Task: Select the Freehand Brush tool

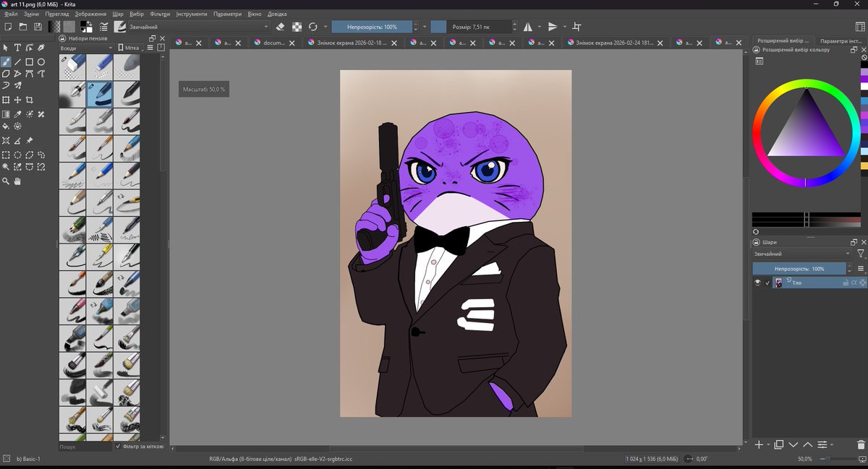Action: [6, 62]
